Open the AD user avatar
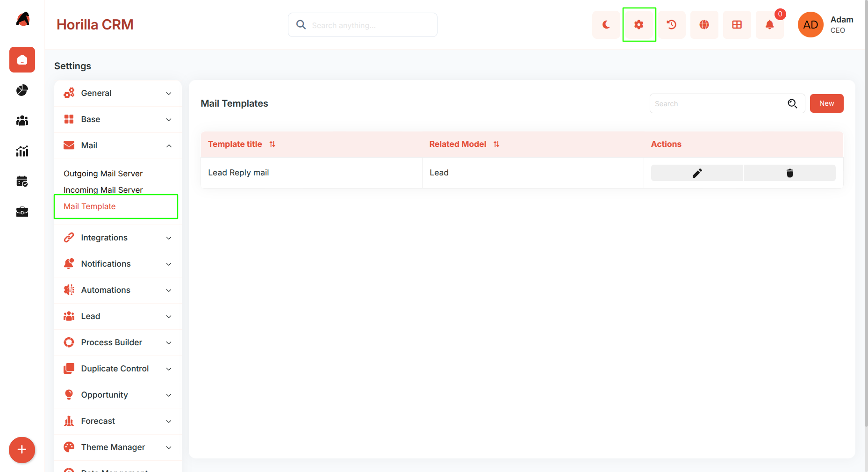The height and width of the screenshot is (472, 868). [x=811, y=25]
